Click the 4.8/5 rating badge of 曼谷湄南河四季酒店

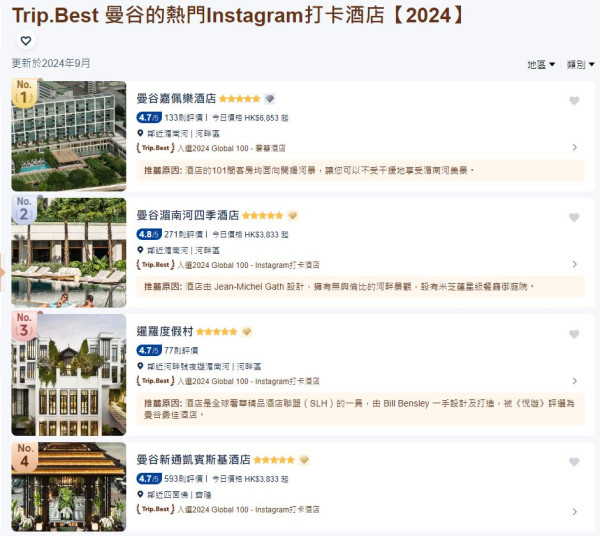(x=149, y=234)
